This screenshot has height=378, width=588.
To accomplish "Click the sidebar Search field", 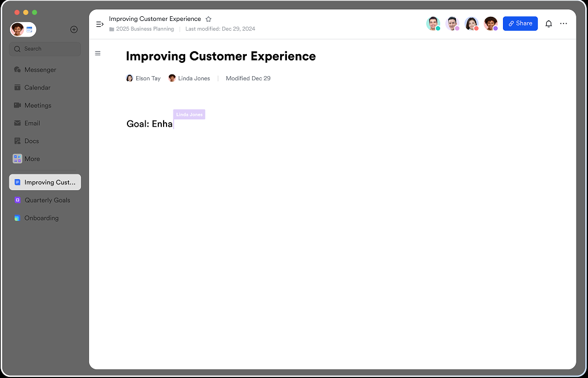I will [45, 49].
